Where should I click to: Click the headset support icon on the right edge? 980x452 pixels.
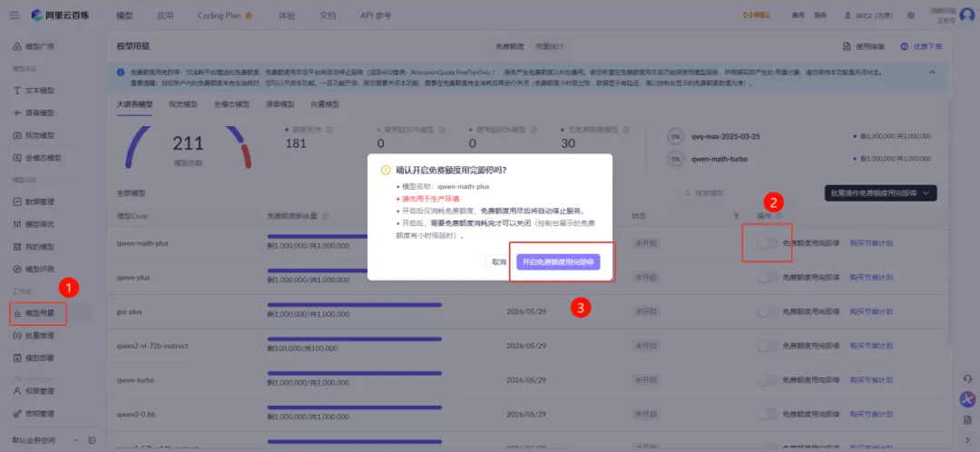pyautogui.click(x=967, y=378)
